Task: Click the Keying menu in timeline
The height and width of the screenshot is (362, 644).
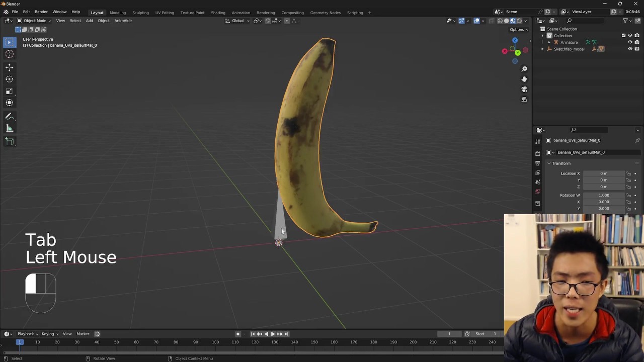Action: (49, 334)
